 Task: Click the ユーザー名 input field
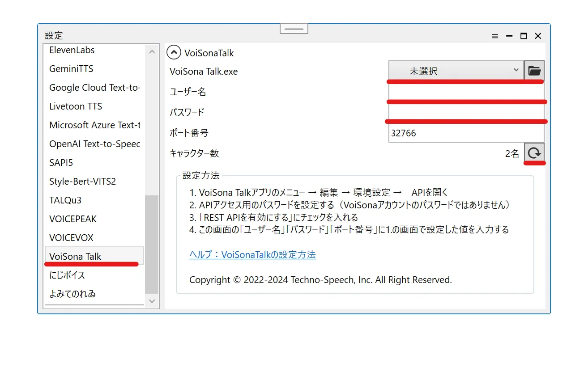(x=466, y=92)
